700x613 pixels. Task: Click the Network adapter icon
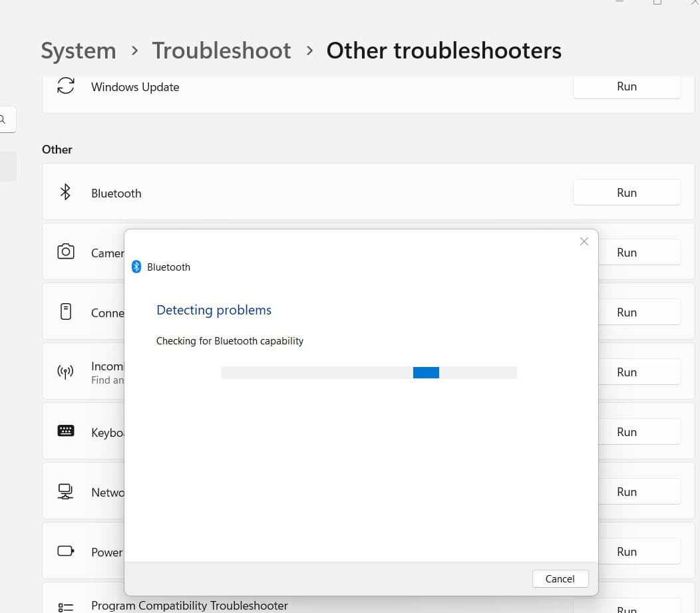tap(66, 491)
